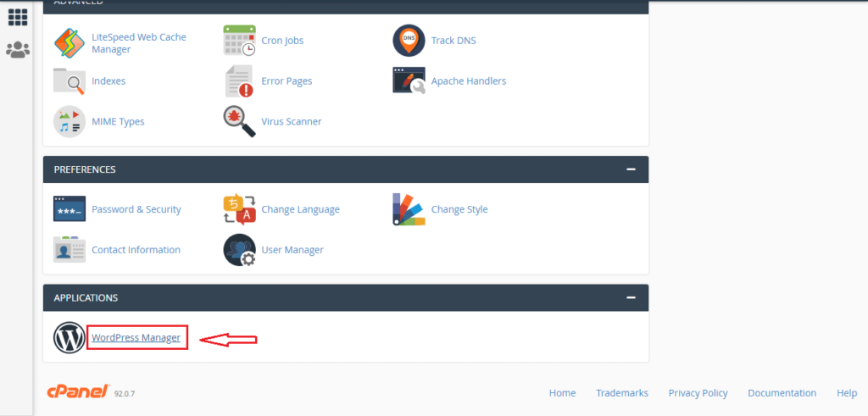This screenshot has width=868, height=416.
Task: Open the Track DNS link
Action: pyautogui.click(x=453, y=41)
